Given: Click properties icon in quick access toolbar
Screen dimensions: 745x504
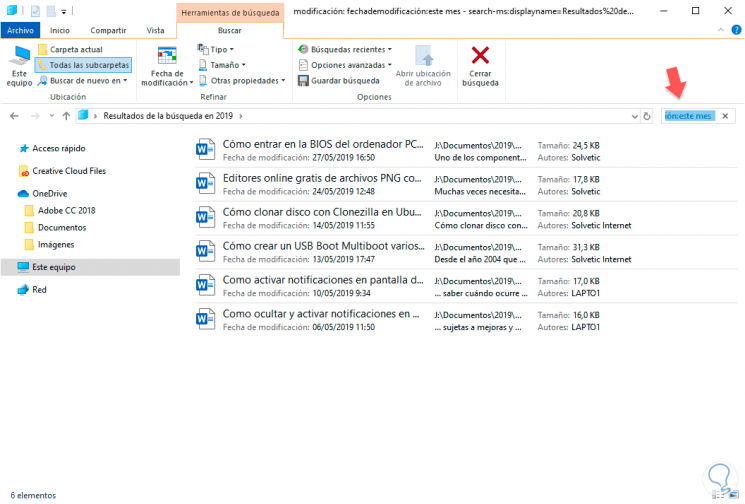Looking at the screenshot, I should click(x=35, y=10).
